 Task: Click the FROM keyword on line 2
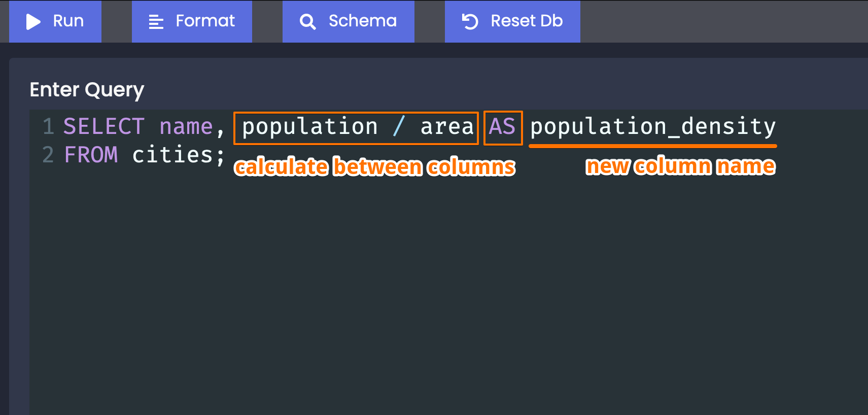(x=91, y=155)
